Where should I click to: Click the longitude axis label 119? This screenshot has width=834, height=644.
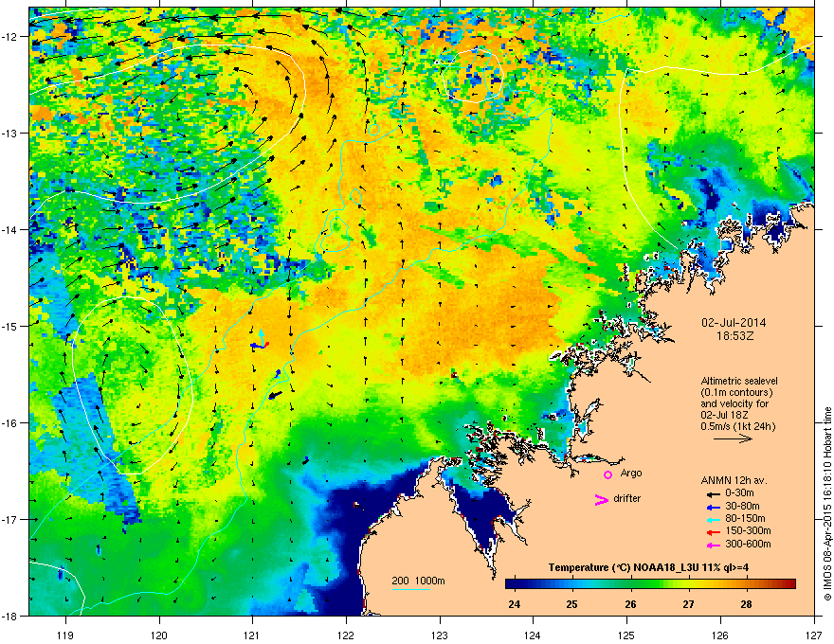coord(65,635)
